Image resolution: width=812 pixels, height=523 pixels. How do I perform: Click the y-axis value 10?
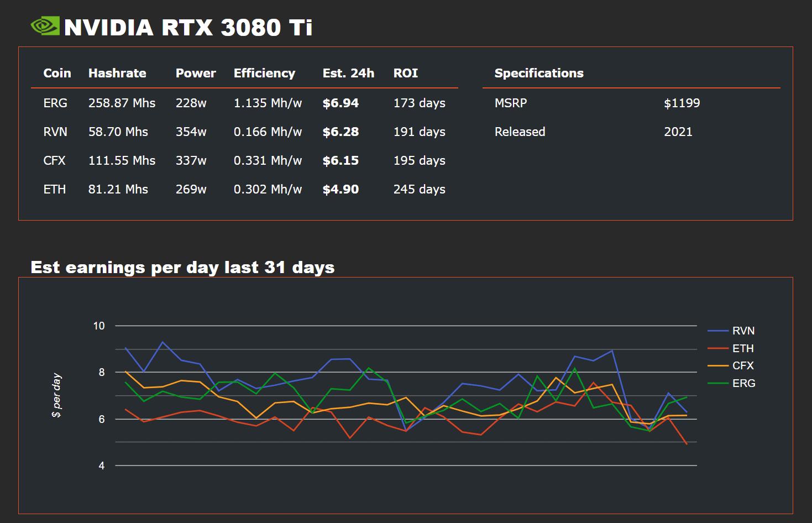pyautogui.click(x=99, y=326)
